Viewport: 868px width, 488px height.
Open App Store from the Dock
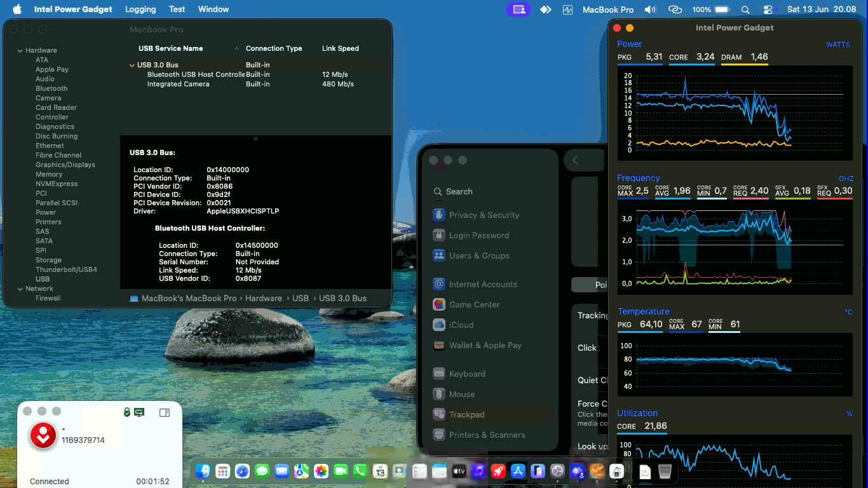click(518, 471)
